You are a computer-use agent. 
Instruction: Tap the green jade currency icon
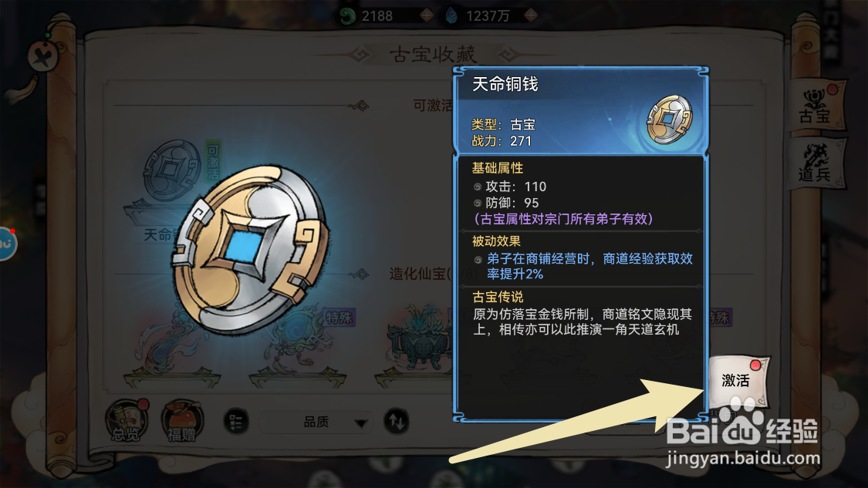[x=348, y=16]
